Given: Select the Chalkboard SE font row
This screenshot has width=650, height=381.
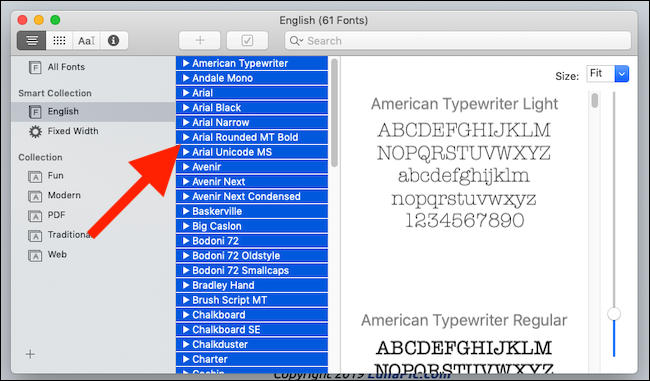Looking at the screenshot, I should 252,330.
